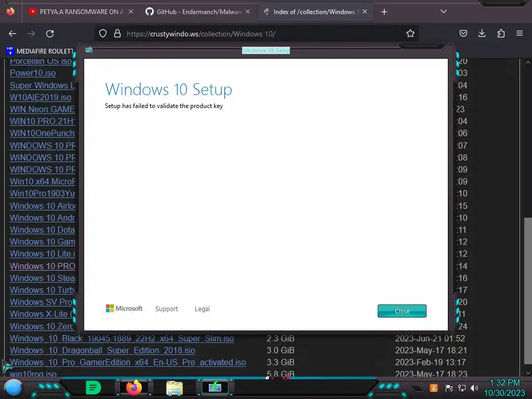Image resolution: width=532 pixels, height=399 pixels.
Task: Click the Java update tray icon
Action: [434, 388]
